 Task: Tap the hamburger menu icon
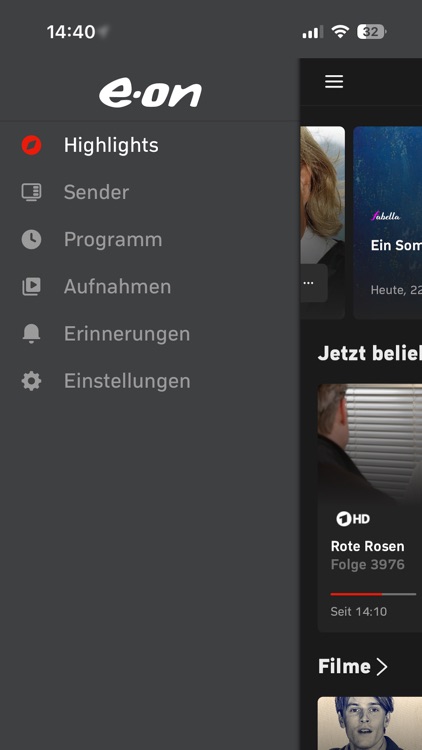point(334,82)
